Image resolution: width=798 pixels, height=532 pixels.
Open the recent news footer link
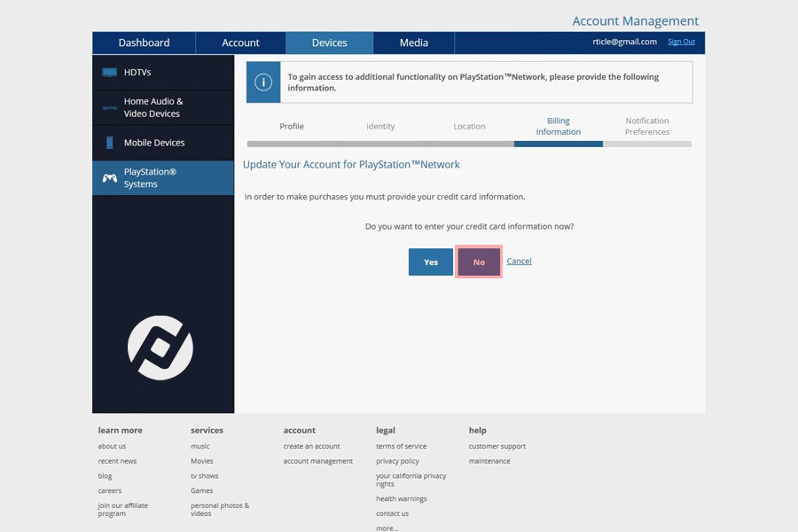click(x=117, y=461)
